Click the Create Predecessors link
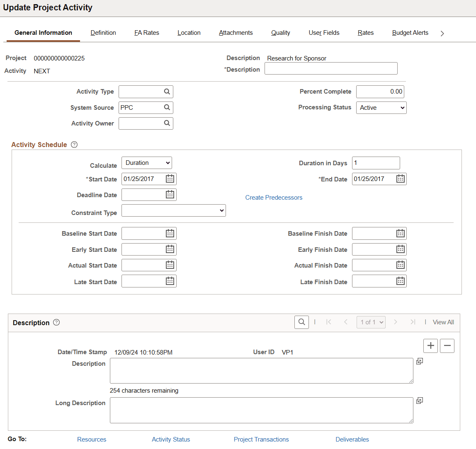 [x=274, y=198]
